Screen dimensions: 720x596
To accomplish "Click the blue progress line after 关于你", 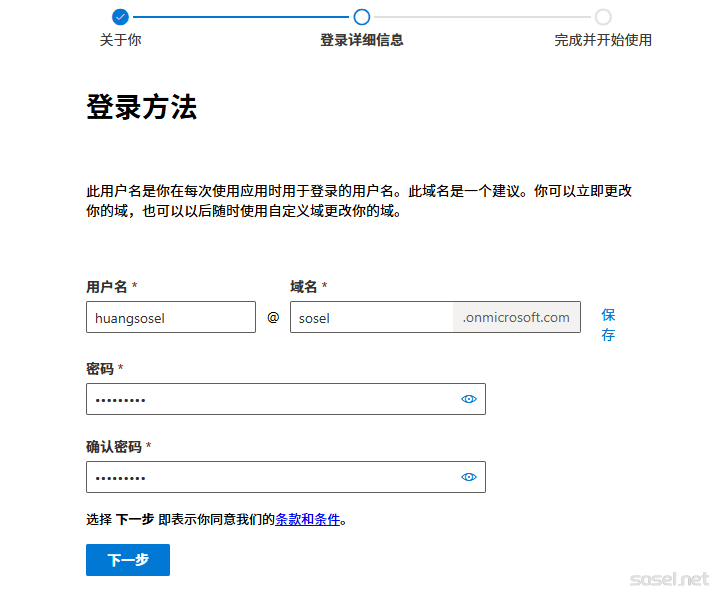I will click(240, 16).
